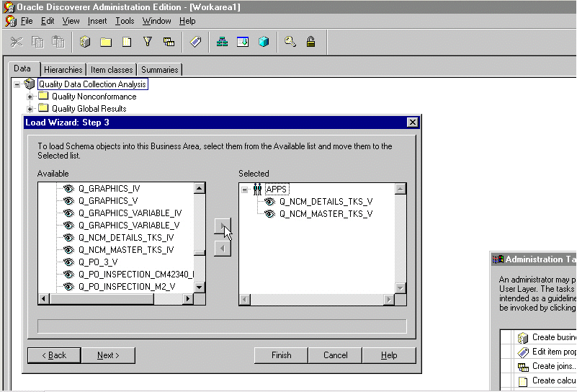Image resolution: width=577 pixels, height=392 pixels.
Task: Click Available list scroll up arrow
Action: pos(199,189)
